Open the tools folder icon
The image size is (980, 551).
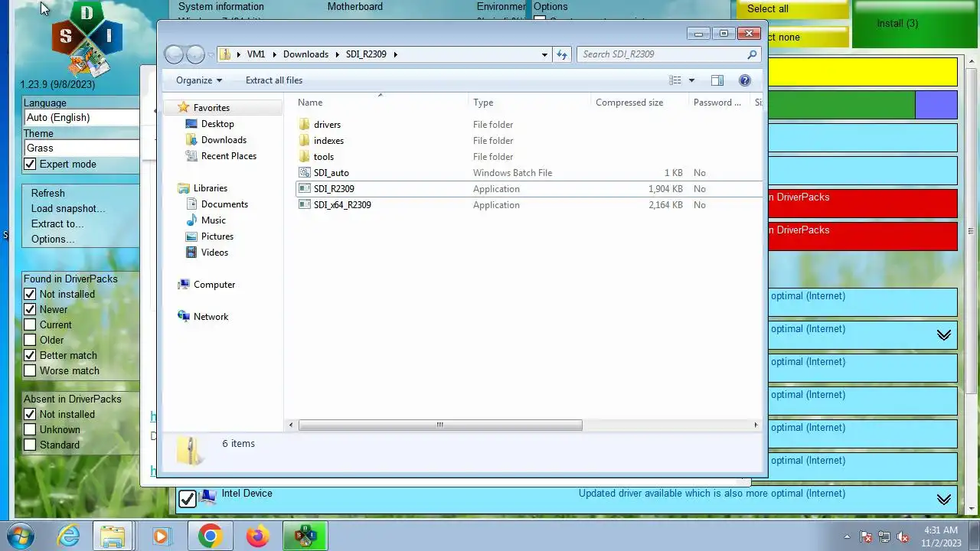[x=304, y=157]
